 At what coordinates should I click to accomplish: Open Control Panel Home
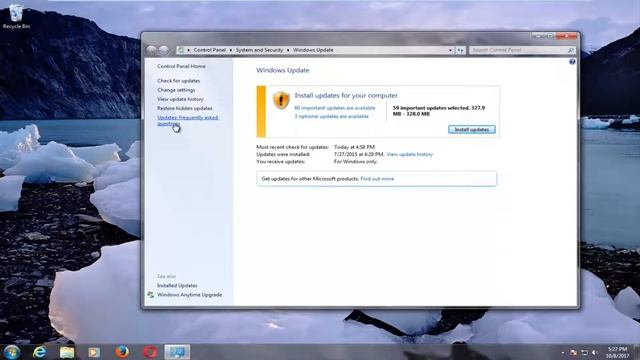coord(181,66)
